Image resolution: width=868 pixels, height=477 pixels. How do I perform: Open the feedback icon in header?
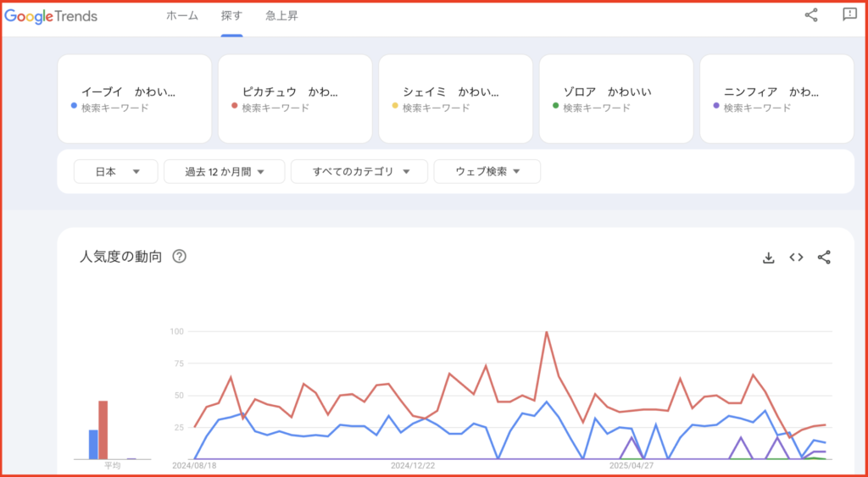[x=849, y=14]
